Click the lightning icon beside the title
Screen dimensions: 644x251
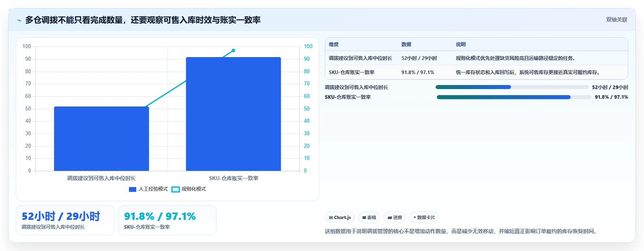19,20
